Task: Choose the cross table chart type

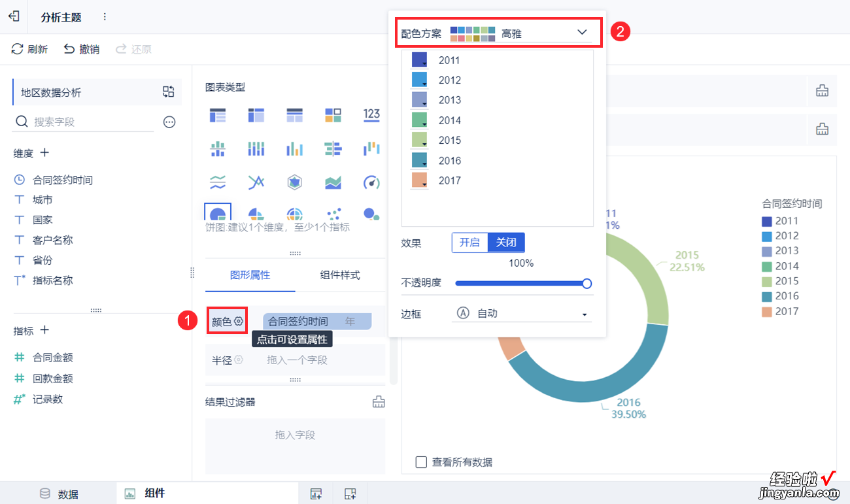Action: click(x=256, y=115)
